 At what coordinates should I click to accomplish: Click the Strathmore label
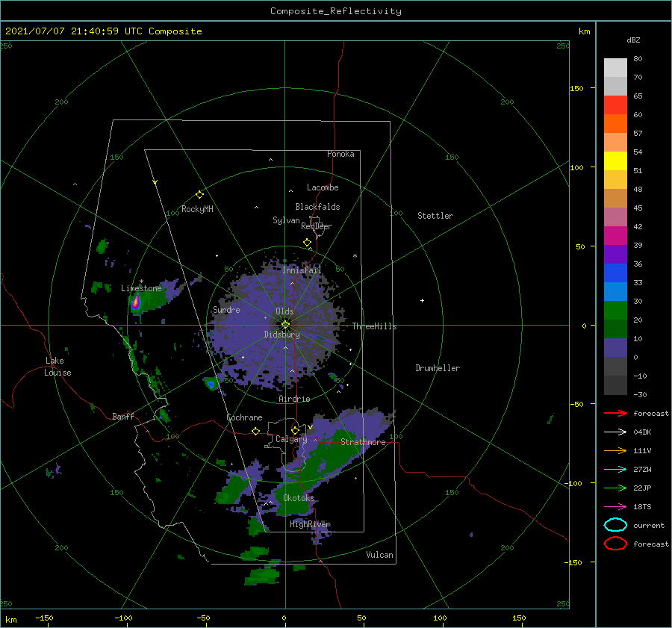363,442
